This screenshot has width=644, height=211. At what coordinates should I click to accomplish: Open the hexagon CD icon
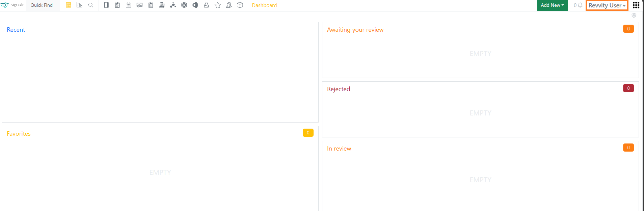tap(184, 5)
